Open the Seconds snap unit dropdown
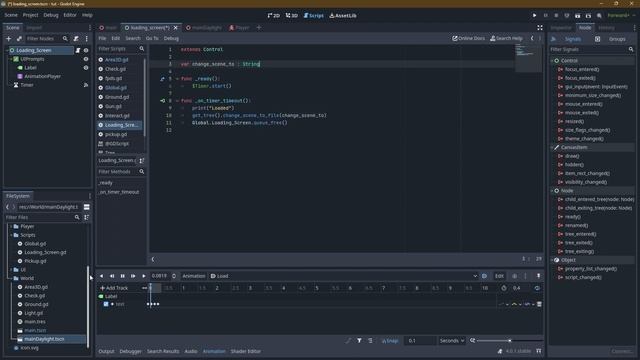 [452, 340]
